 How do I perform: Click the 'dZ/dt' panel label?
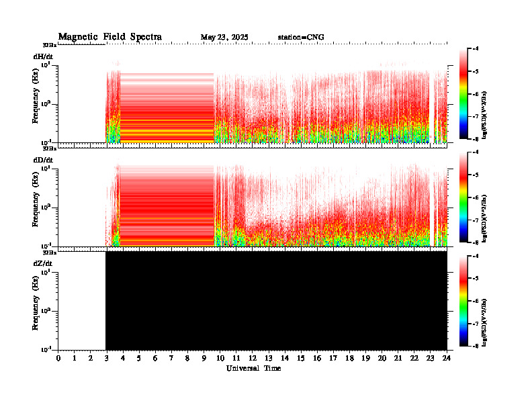pos(43,263)
